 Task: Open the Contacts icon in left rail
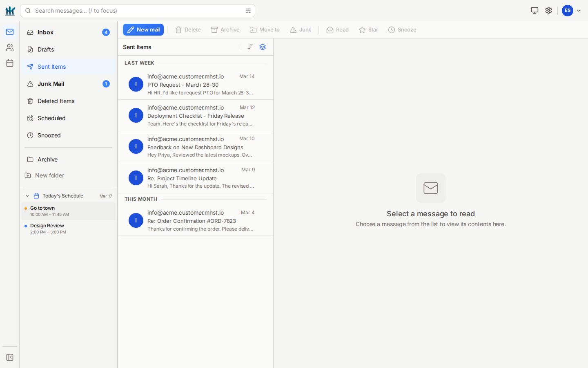pos(10,47)
